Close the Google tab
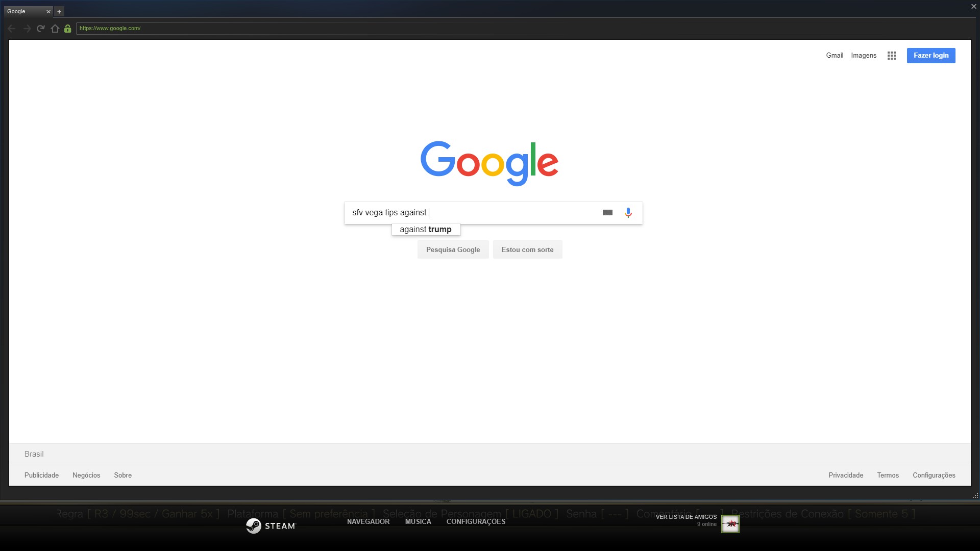The height and width of the screenshot is (551, 980). (48, 12)
